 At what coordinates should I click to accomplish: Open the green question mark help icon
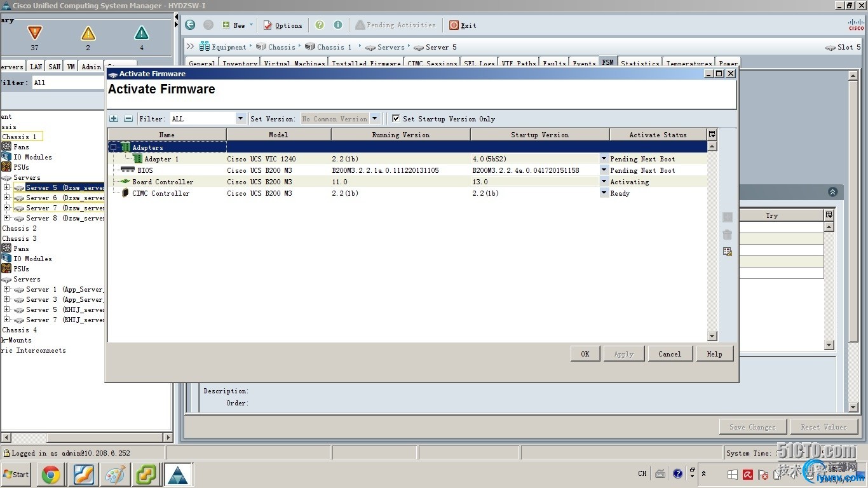320,25
